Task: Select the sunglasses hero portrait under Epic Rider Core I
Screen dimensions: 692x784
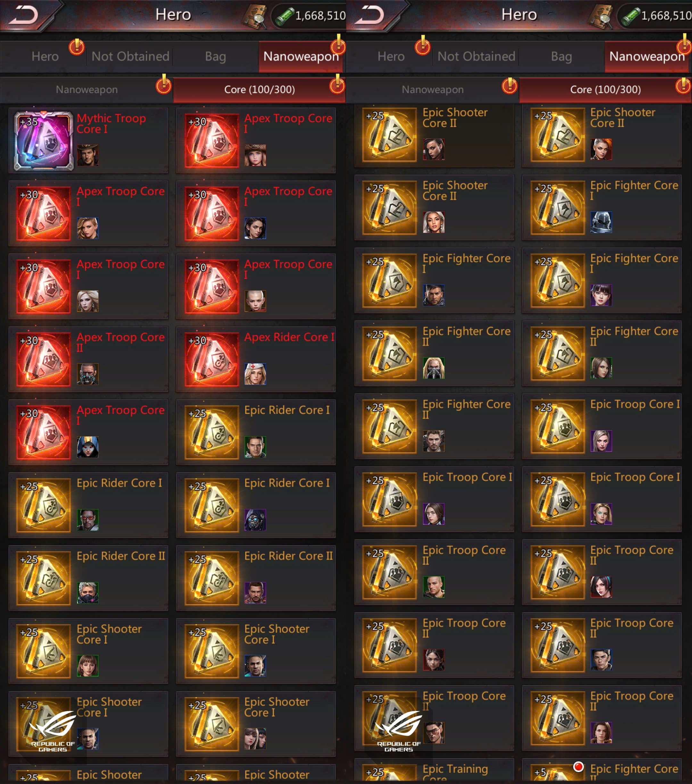Action: [87, 520]
